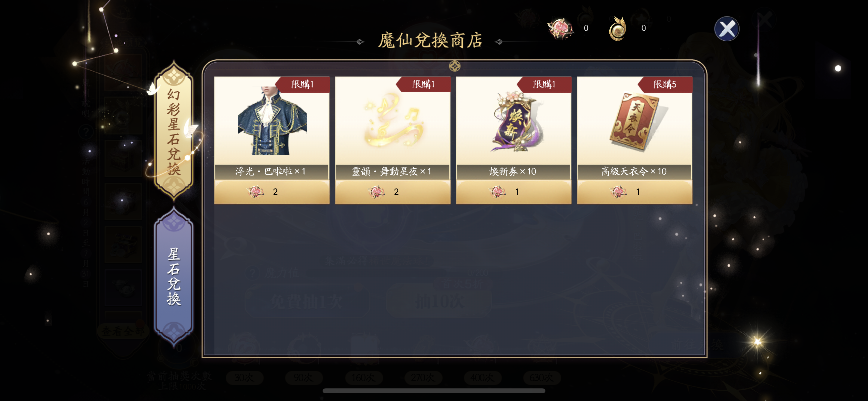
Task: Click the 限購5 tag on 高級天衣令
Action: tap(665, 84)
